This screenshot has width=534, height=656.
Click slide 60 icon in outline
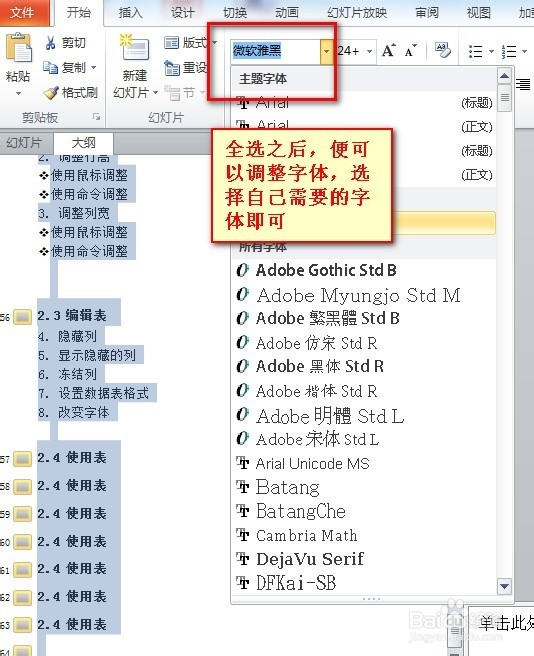(23, 542)
